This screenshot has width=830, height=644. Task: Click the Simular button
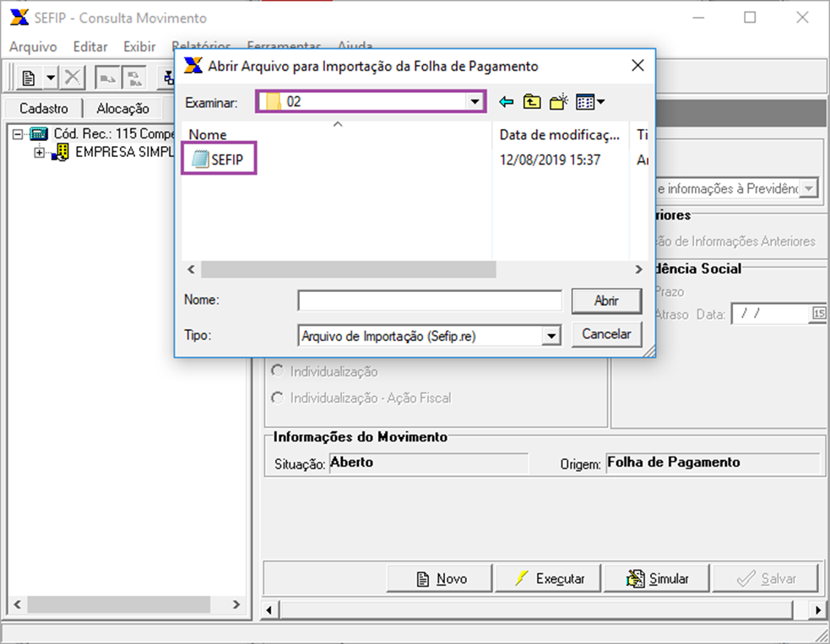[x=657, y=578]
